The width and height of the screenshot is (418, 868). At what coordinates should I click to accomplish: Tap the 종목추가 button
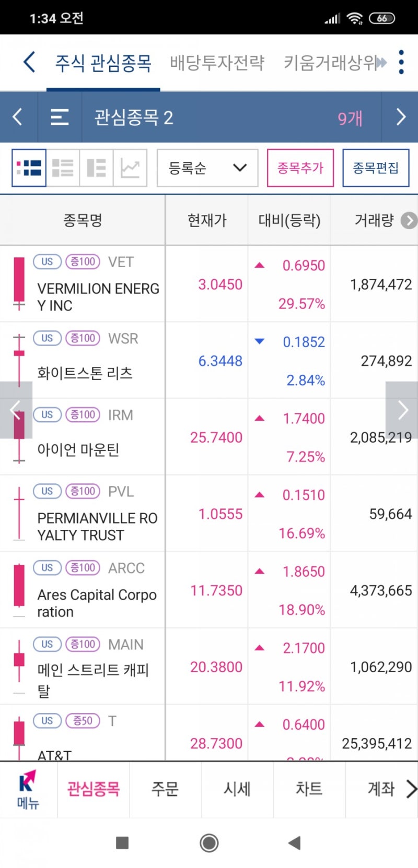(x=300, y=168)
